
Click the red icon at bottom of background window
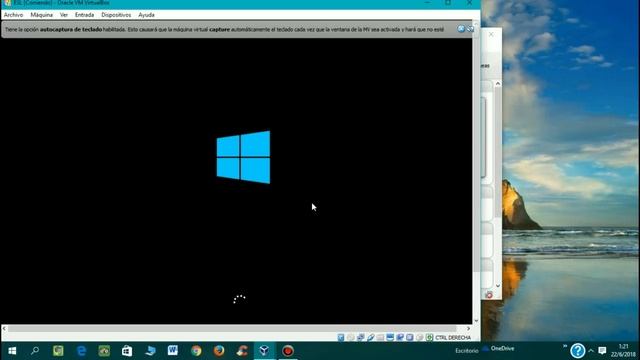coord(489,295)
